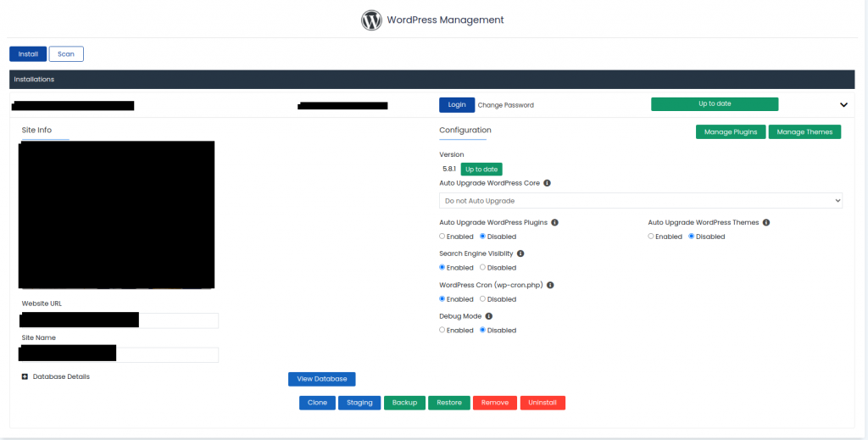Open info icon for Auto Upgrade WordPress Plugins
The height and width of the screenshot is (440, 868).
click(x=554, y=222)
